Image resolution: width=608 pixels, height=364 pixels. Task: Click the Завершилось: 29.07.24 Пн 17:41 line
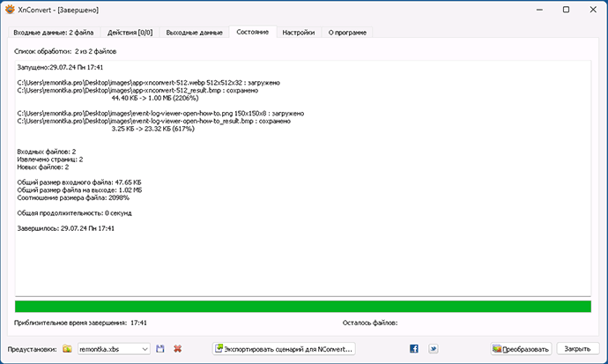coord(66,228)
